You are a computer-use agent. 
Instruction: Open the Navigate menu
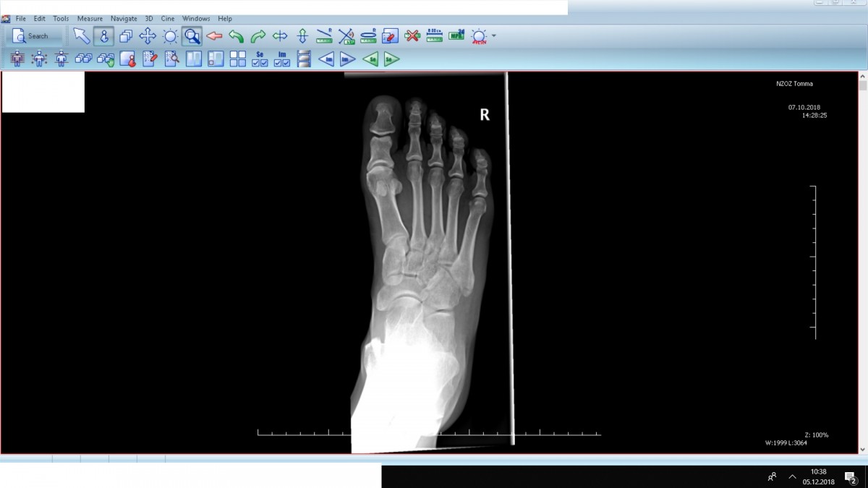[x=124, y=19]
